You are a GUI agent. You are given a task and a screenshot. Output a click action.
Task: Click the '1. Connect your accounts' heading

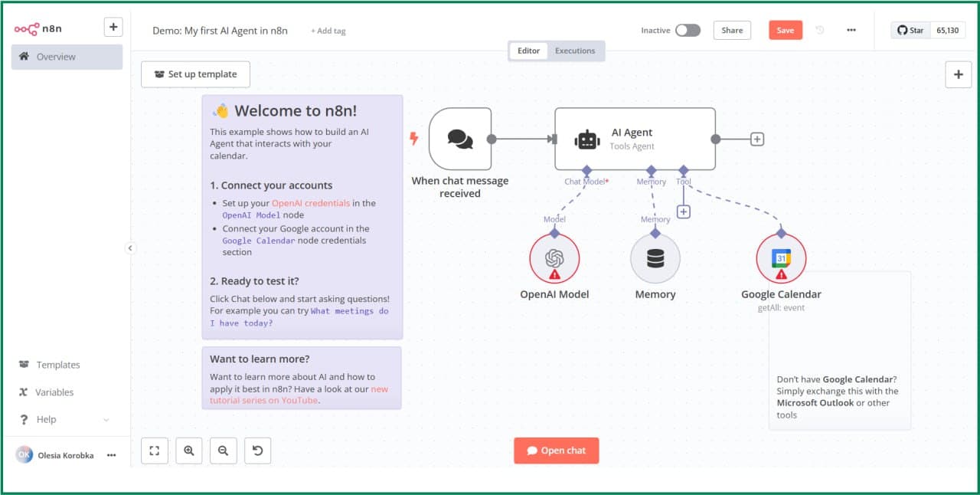tap(271, 185)
